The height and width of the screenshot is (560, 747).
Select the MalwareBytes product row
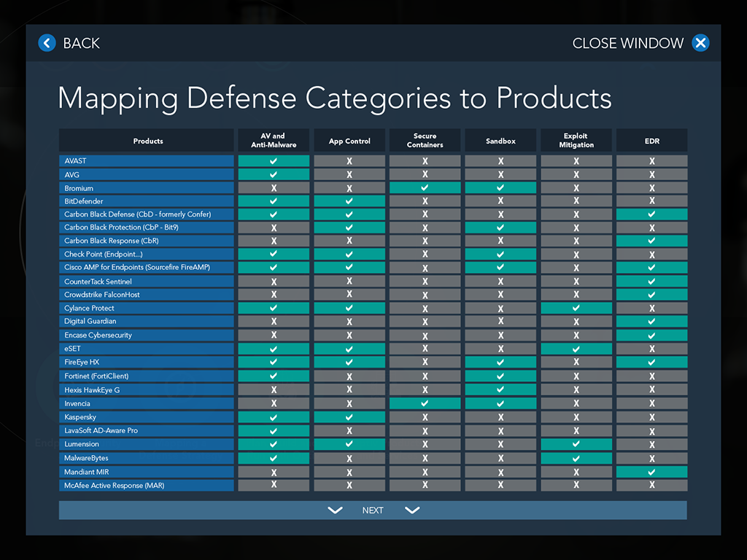[146, 458]
